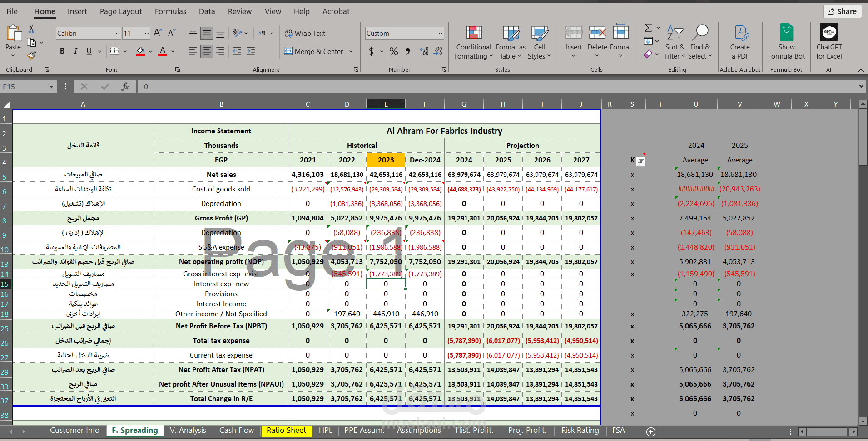Click the vertical scrollbar down arrow
868x441 pixels.
pos(863,421)
